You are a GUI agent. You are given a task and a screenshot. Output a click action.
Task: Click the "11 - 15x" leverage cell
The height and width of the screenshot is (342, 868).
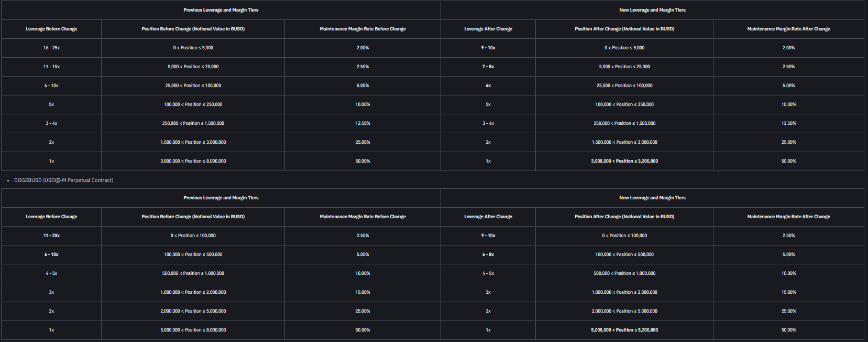pos(51,67)
